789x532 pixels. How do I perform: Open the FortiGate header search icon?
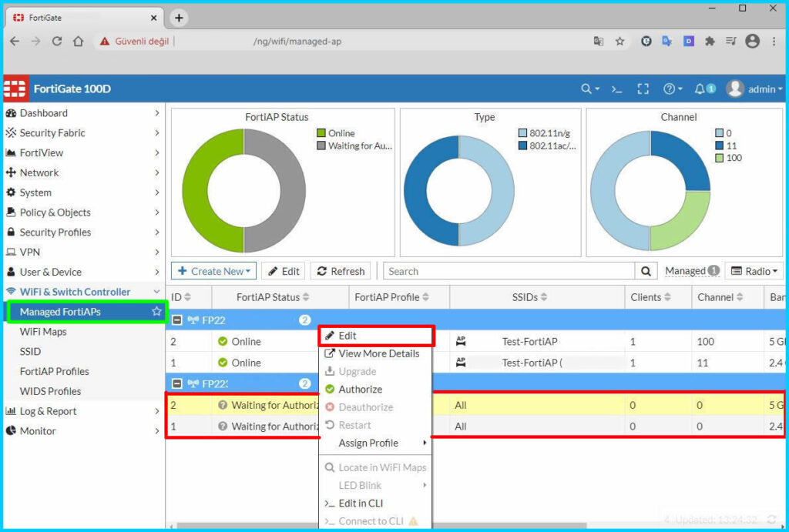point(589,89)
